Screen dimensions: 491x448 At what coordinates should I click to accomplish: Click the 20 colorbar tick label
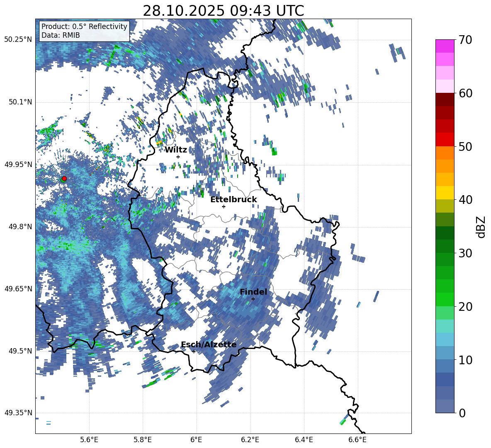(466, 307)
